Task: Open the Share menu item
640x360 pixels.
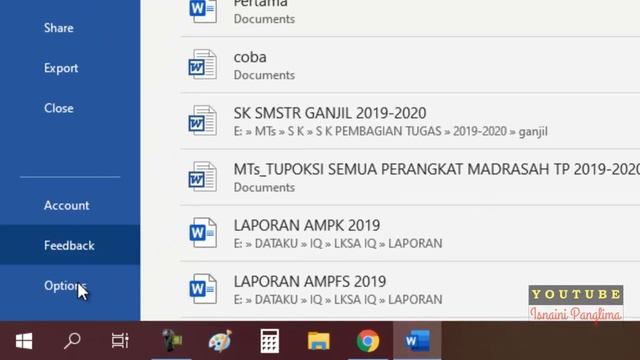Action: (59, 28)
